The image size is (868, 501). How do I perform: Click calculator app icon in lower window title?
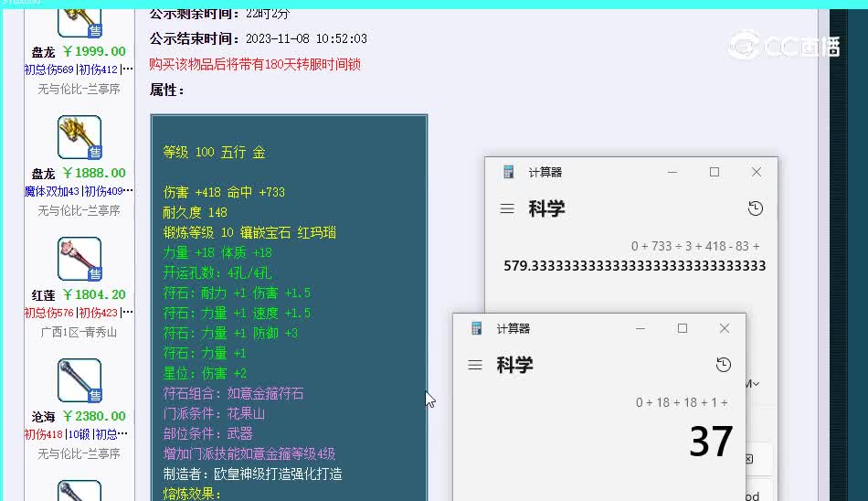476,328
